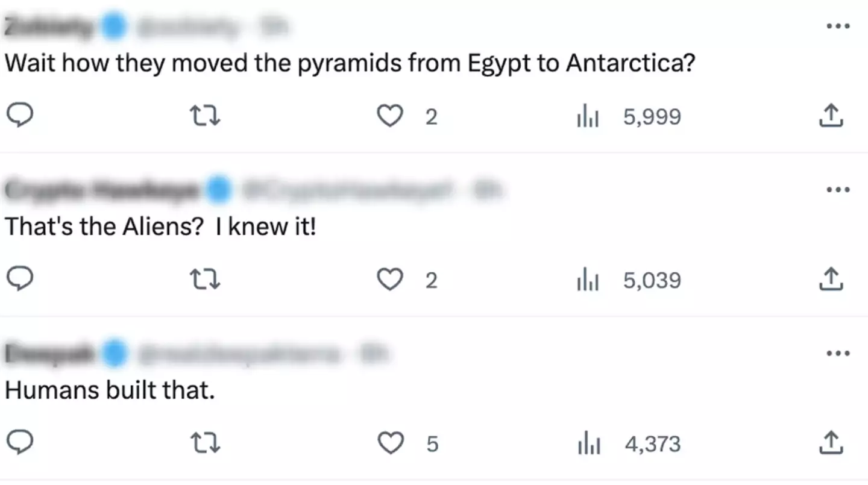Like the pyramids from Egypt tweet
The width and height of the screenshot is (868, 485).
[x=390, y=116]
